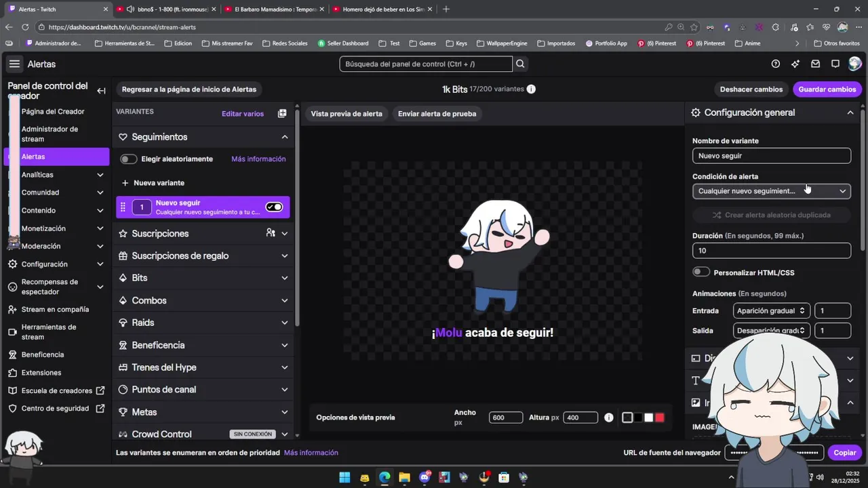Open the Twitch profile avatar menu
The width and height of the screenshot is (868, 488).
pyautogui.click(x=854, y=64)
